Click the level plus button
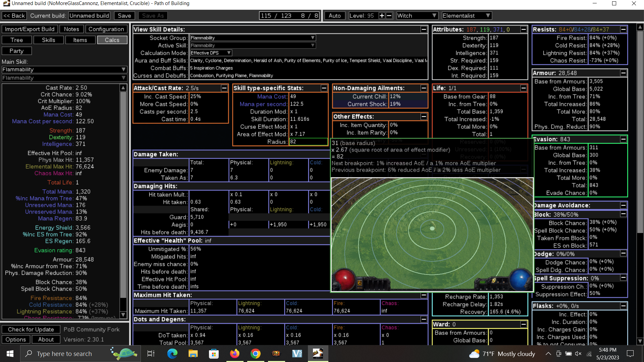The width and height of the screenshot is (644, 362). [382, 16]
